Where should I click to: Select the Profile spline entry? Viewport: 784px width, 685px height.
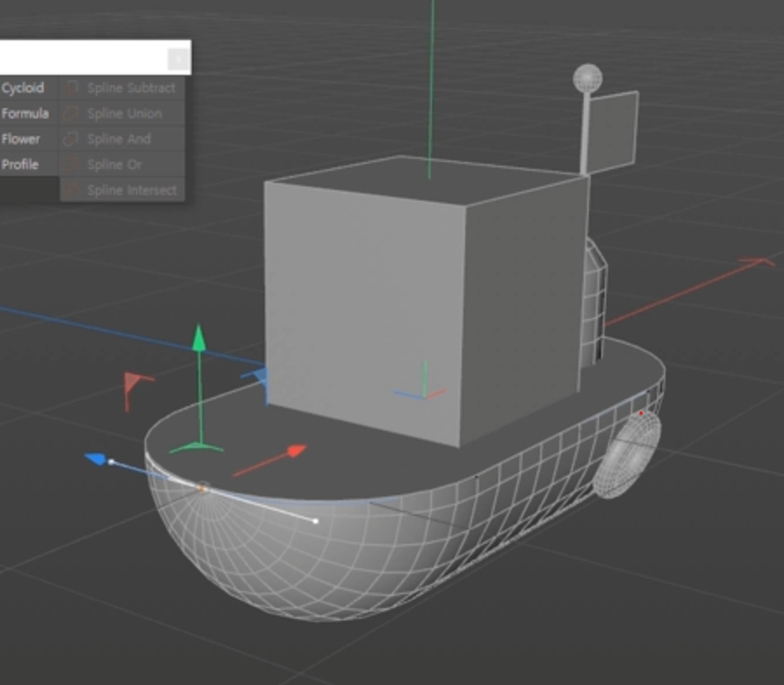pyautogui.click(x=20, y=165)
